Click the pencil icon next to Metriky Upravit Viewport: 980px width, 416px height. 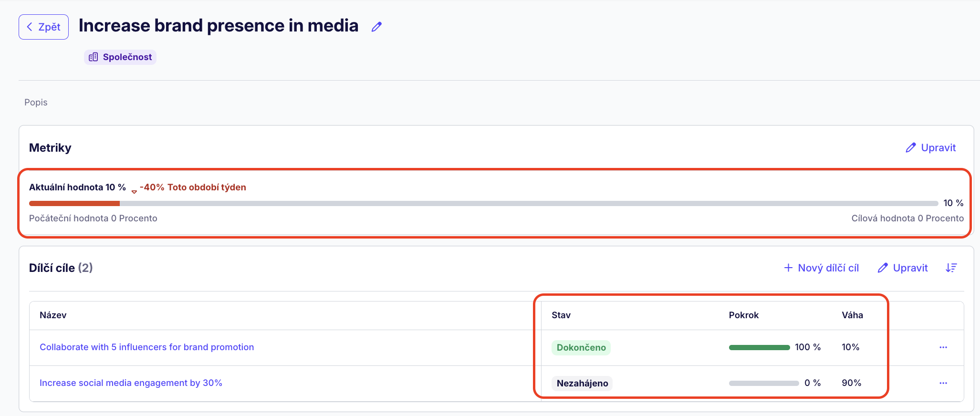tap(911, 147)
